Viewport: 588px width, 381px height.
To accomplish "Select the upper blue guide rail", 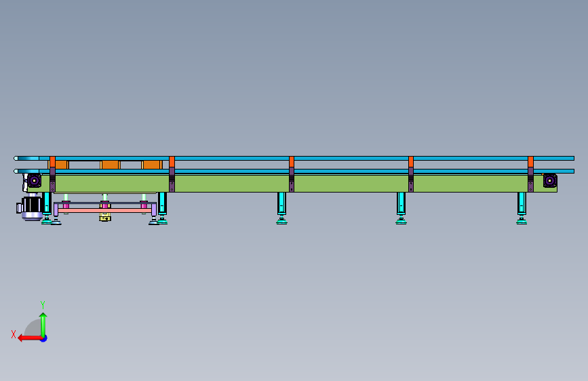I will [x=294, y=158].
